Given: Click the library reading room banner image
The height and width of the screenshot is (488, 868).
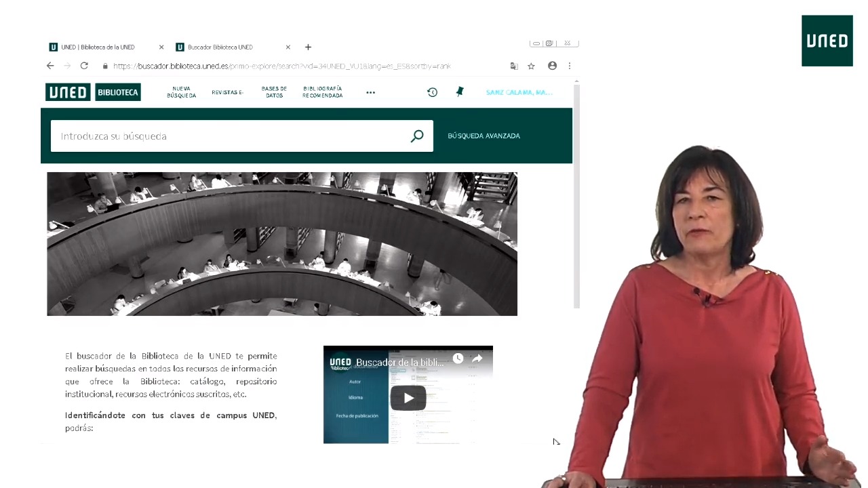Looking at the screenshot, I should click(x=282, y=244).
